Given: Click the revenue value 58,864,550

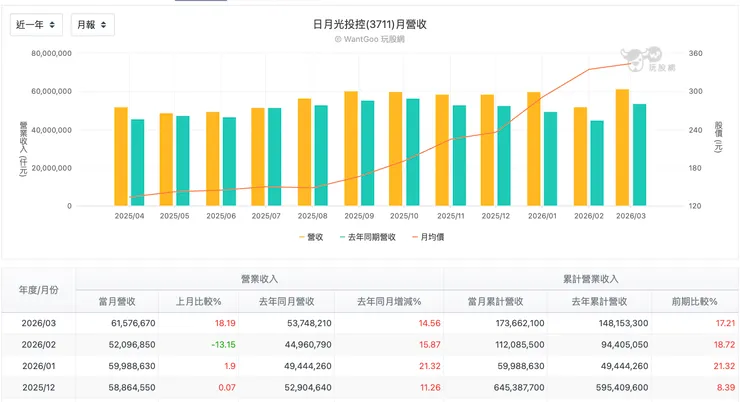Looking at the screenshot, I should tap(132, 387).
